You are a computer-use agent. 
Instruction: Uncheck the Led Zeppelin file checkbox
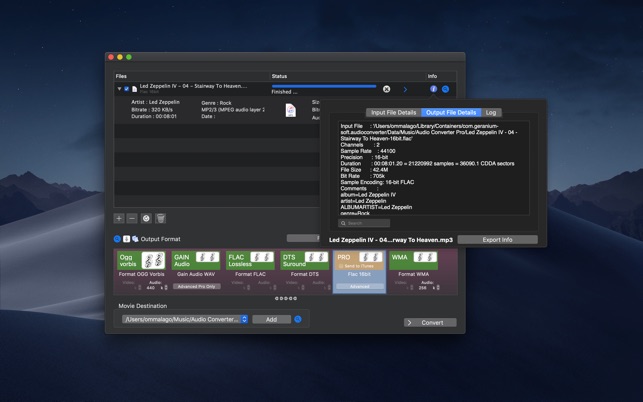(x=126, y=89)
